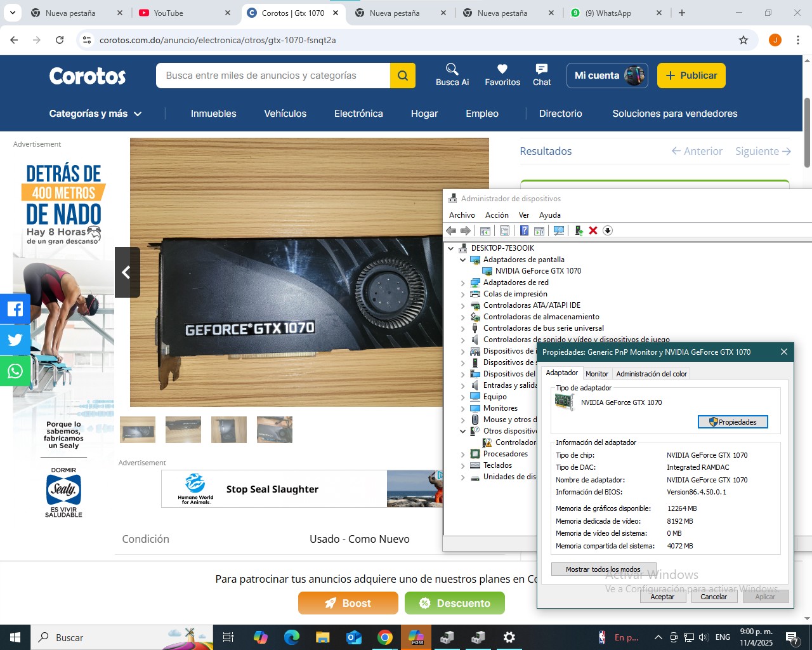
Task: Expand Controladoras de bus serie universal node
Action: tap(462, 329)
